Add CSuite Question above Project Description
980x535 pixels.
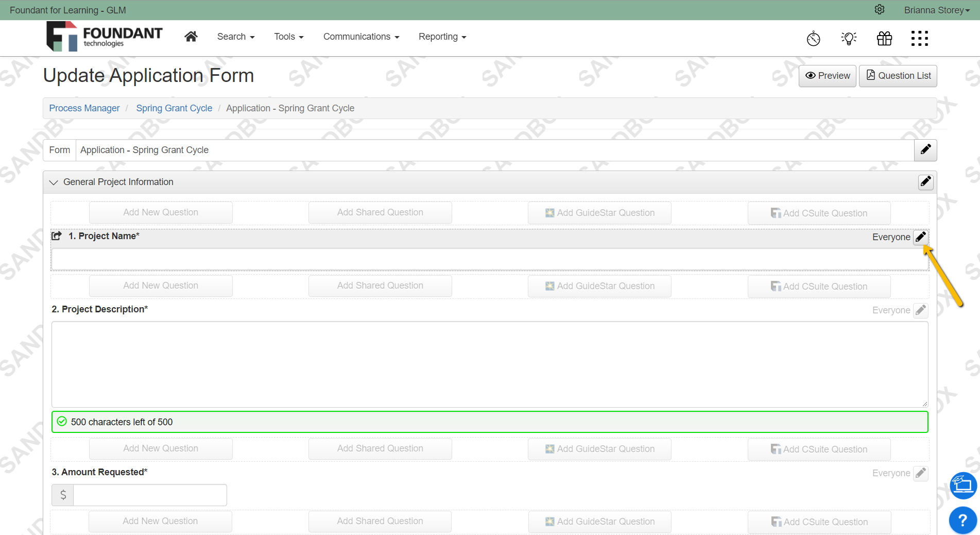tap(819, 287)
